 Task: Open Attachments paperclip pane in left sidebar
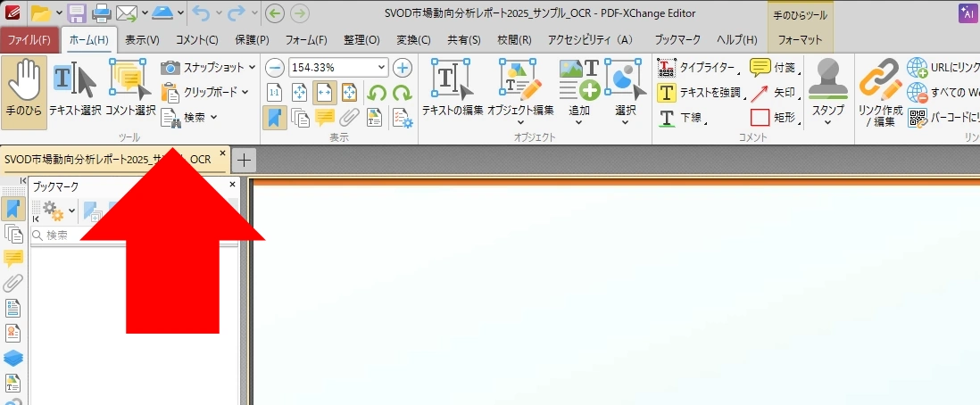click(13, 283)
